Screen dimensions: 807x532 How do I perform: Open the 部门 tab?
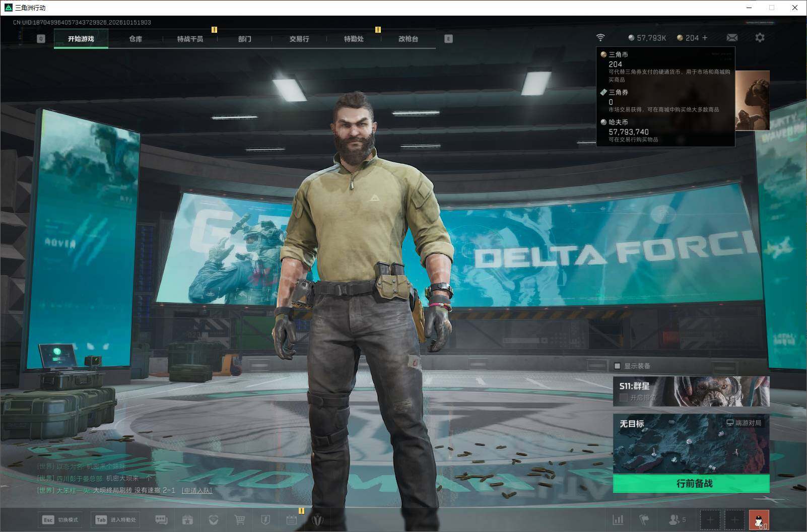(x=245, y=39)
